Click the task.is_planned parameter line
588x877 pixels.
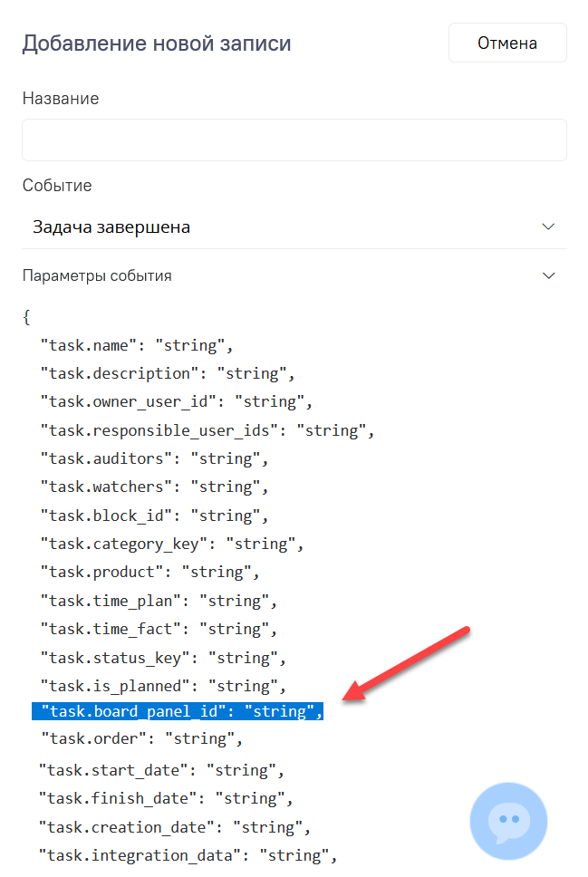click(x=163, y=686)
